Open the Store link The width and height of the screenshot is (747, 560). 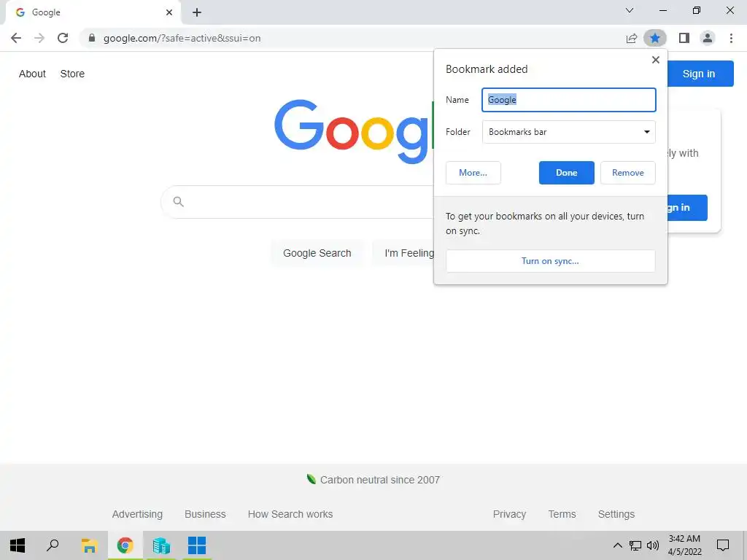72,74
